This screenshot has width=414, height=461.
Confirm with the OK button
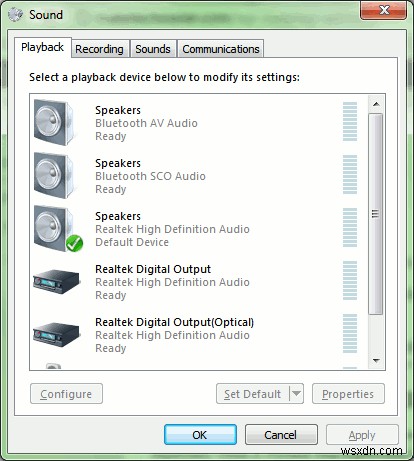[x=200, y=435]
